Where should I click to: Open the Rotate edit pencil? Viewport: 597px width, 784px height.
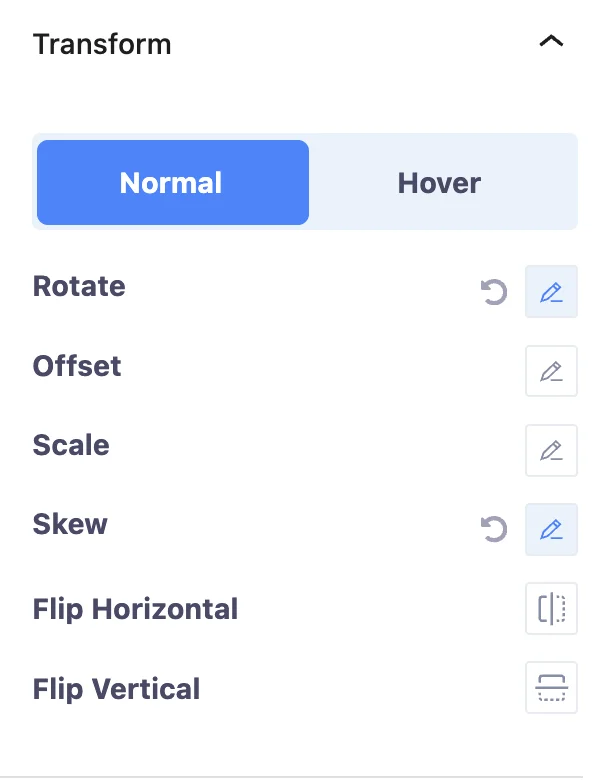click(x=551, y=292)
